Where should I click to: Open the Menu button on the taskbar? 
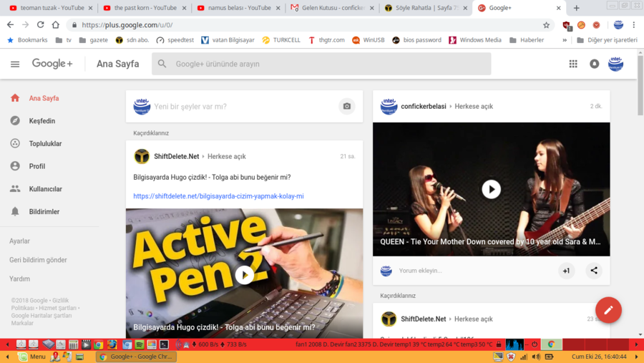pos(32,357)
